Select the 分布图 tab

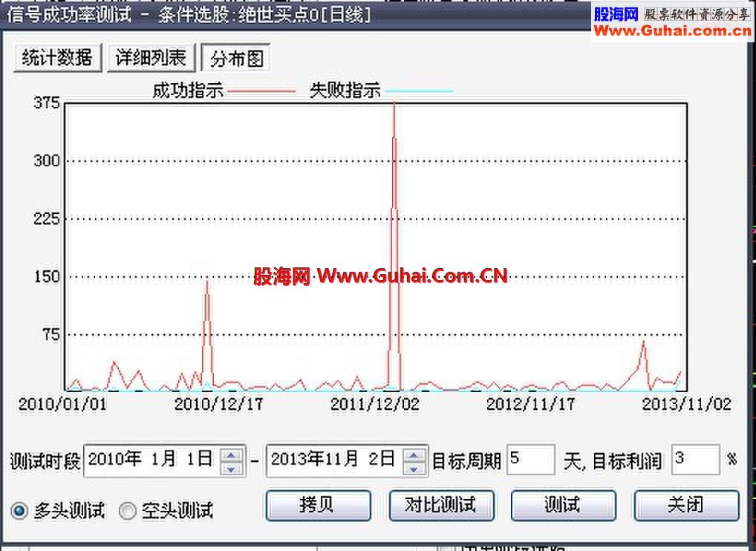point(235,57)
